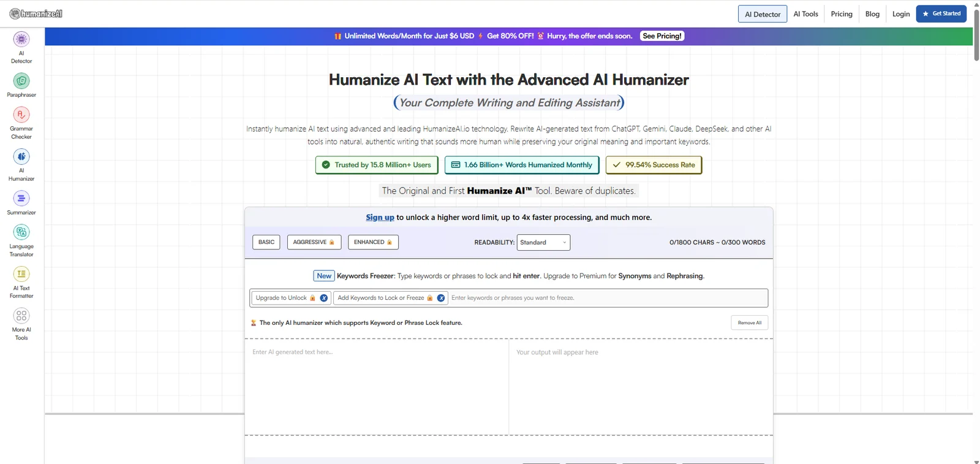Follow the Sign up link
This screenshot has width=980, height=464.
click(x=380, y=218)
